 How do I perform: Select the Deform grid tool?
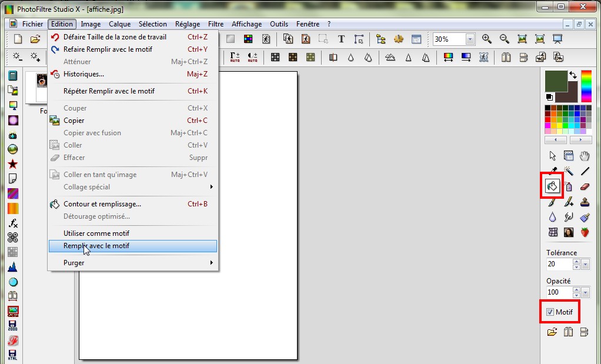(x=552, y=232)
